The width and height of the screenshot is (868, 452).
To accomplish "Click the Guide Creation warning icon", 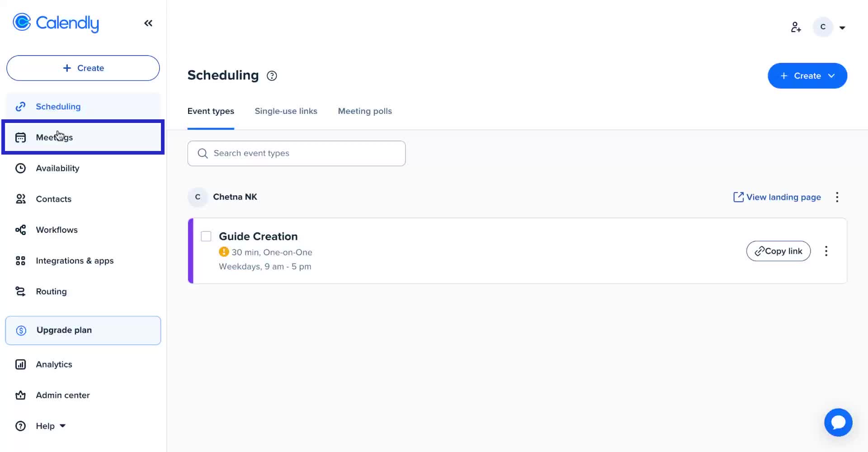I will (x=224, y=252).
